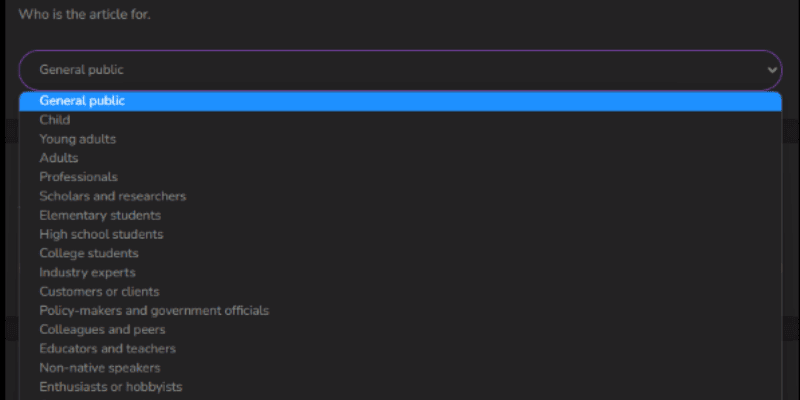Select the highlighted General public option
This screenshot has height=400, width=800.
point(400,101)
